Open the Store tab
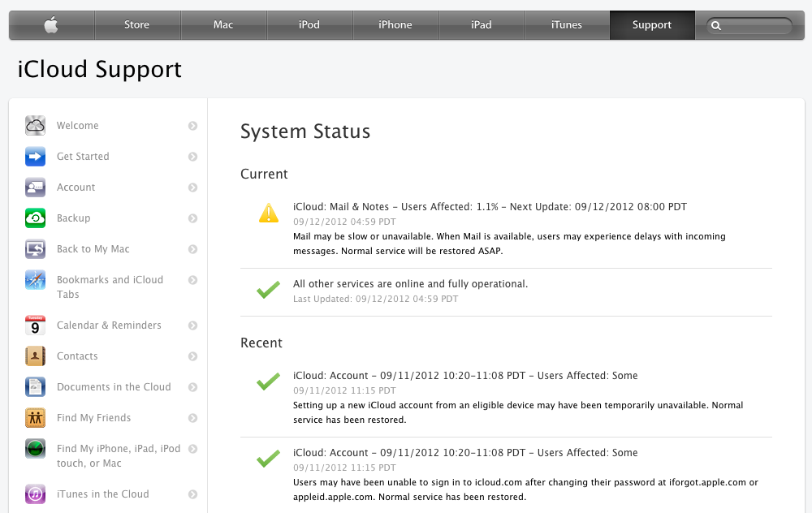 point(136,25)
